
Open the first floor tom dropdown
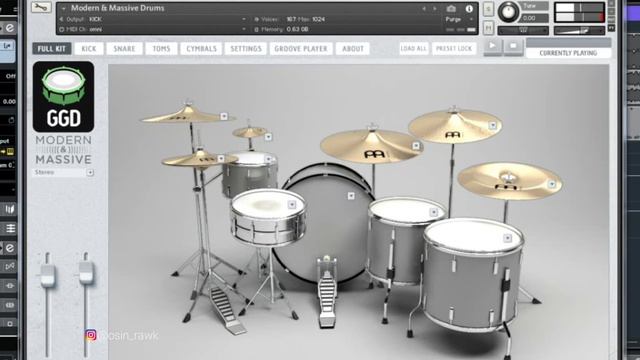pyautogui.click(x=433, y=212)
